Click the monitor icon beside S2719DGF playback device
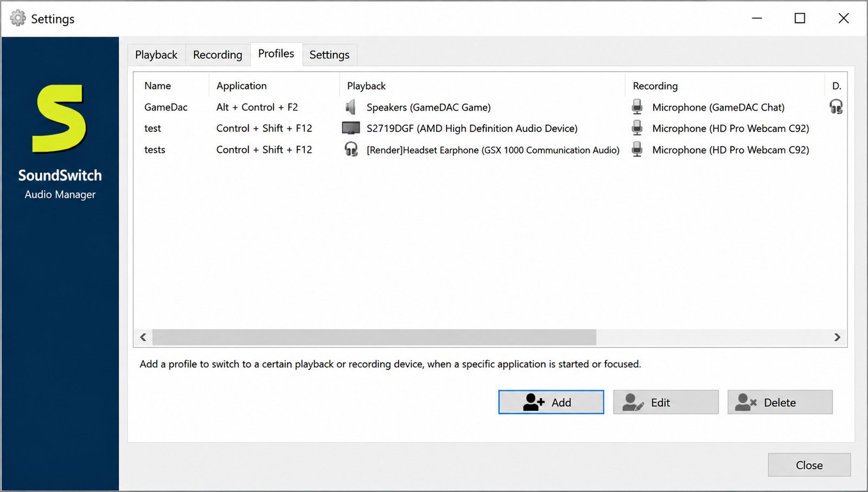This screenshot has width=868, height=492. click(351, 128)
